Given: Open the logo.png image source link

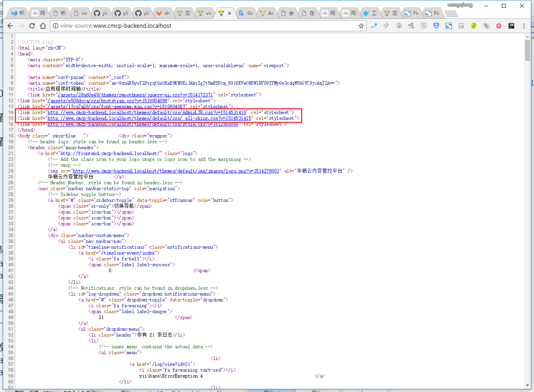Looking at the screenshot, I should [176, 171].
